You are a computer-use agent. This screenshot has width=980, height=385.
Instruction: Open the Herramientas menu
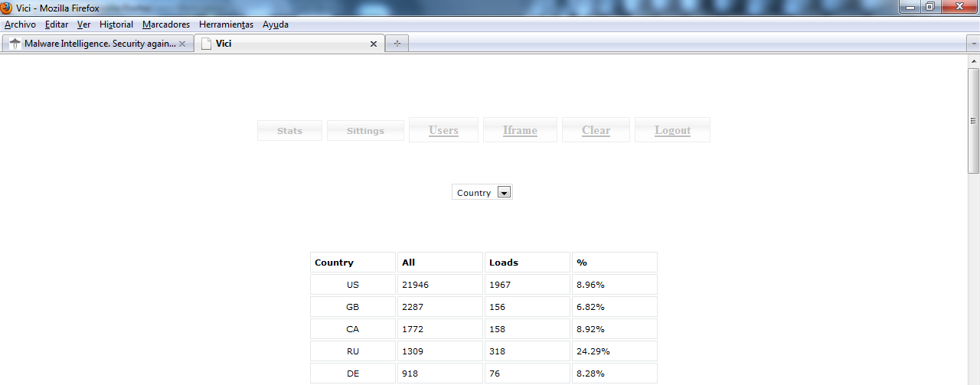[x=226, y=24]
